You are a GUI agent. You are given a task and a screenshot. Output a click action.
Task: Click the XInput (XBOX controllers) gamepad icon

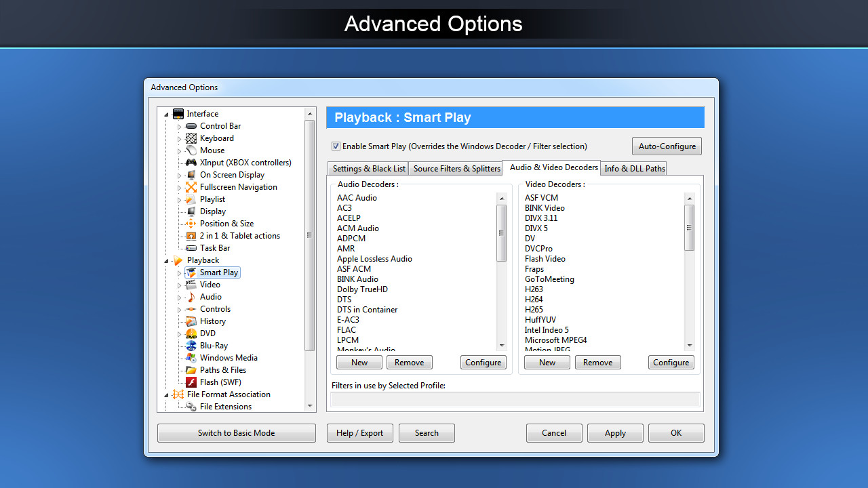point(191,162)
